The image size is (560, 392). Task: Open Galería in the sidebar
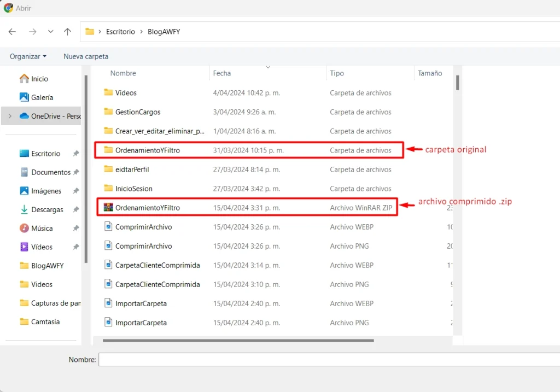click(36, 97)
